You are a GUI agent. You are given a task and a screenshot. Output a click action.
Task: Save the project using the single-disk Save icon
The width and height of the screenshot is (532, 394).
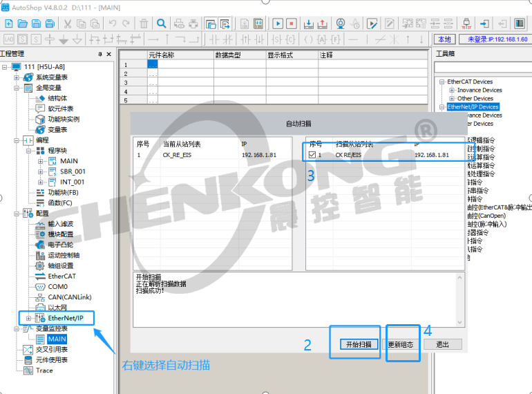(36, 24)
